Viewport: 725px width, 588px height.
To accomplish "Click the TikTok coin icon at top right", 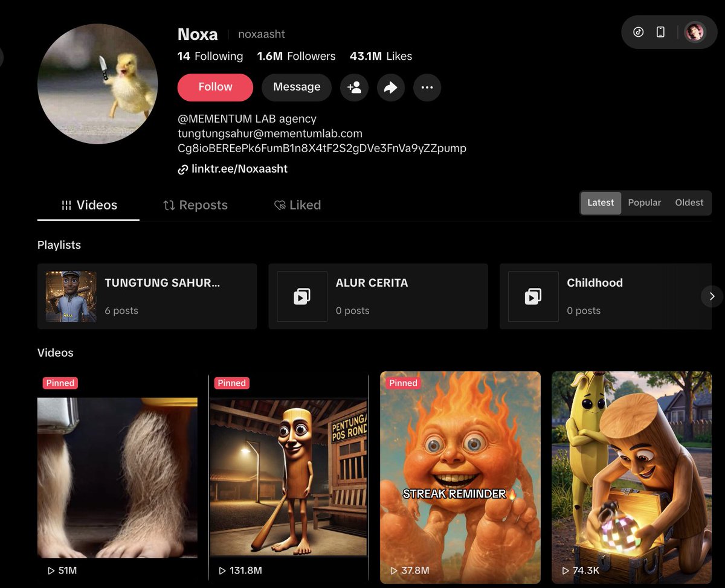I will tap(639, 32).
